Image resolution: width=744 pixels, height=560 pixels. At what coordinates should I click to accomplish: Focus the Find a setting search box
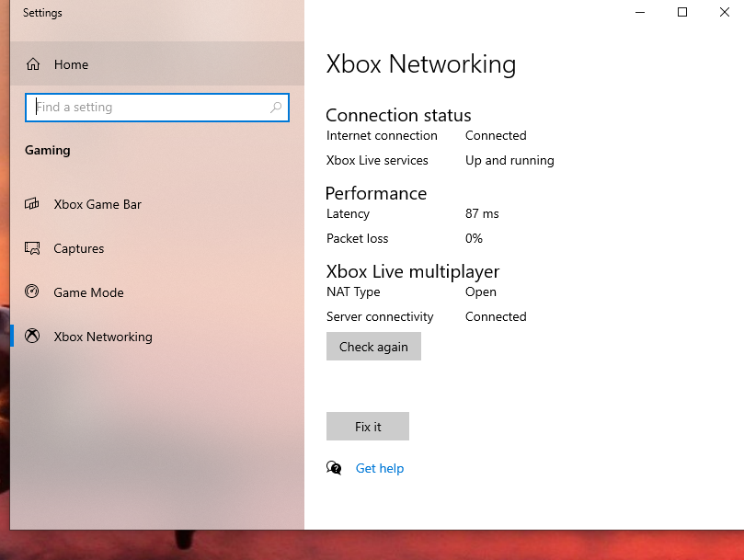(x=157, y=108)
